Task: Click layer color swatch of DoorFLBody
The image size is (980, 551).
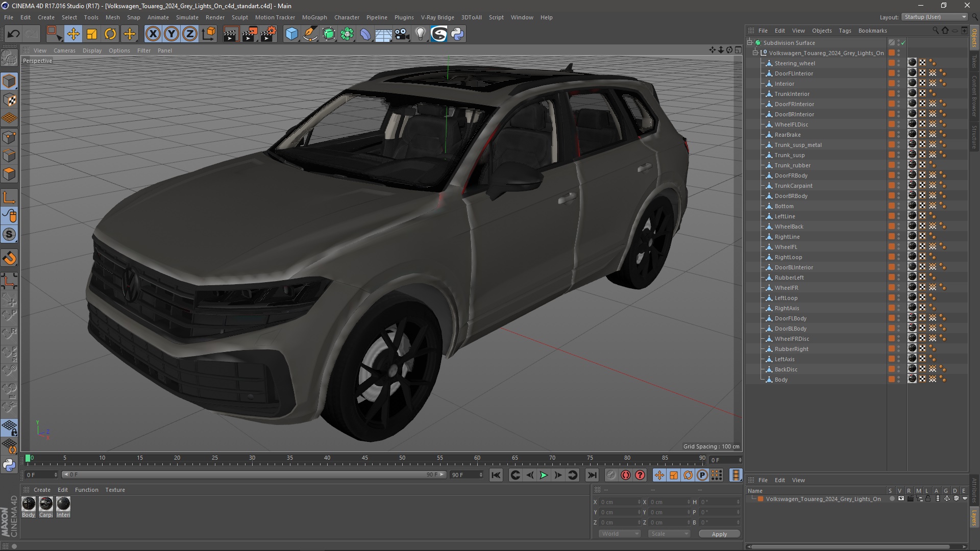Action: (892, 318)
